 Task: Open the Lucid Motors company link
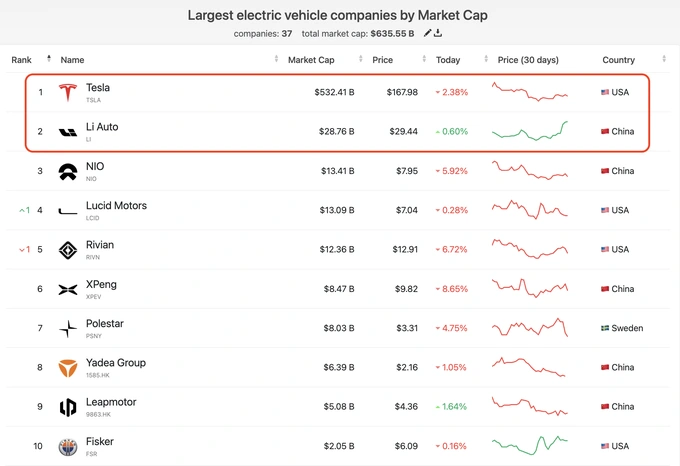tap(116, 205)
